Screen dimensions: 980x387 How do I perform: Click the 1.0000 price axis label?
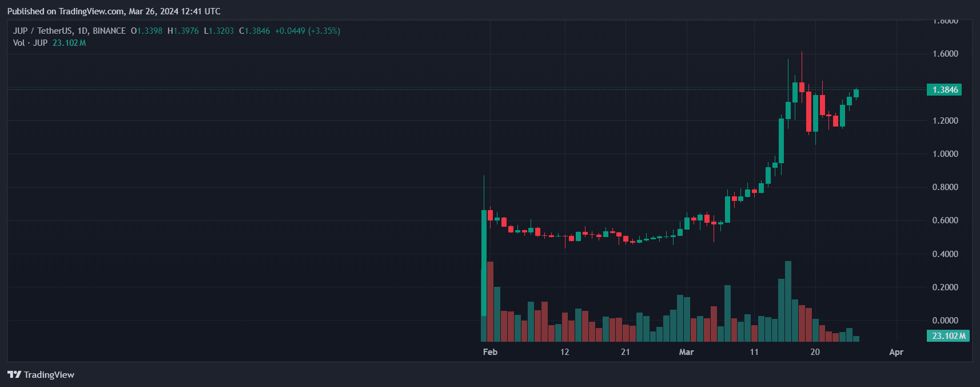(945, 154)
